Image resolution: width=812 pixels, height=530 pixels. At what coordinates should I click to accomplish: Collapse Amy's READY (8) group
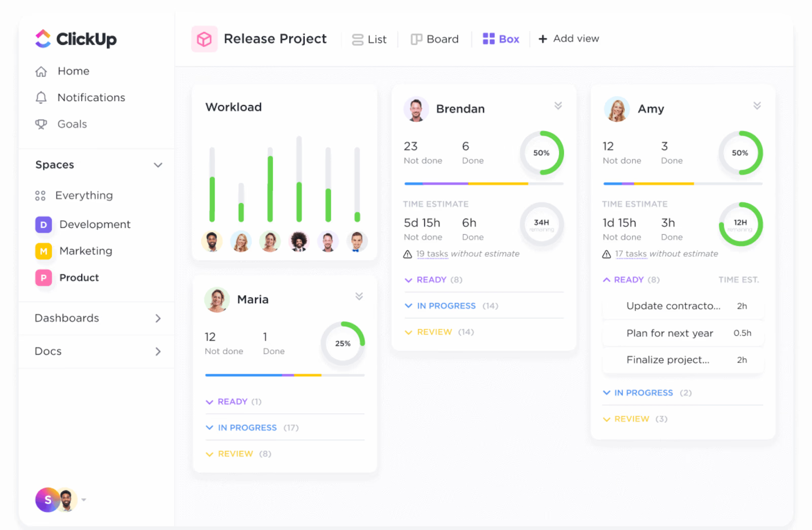(631, 280)
